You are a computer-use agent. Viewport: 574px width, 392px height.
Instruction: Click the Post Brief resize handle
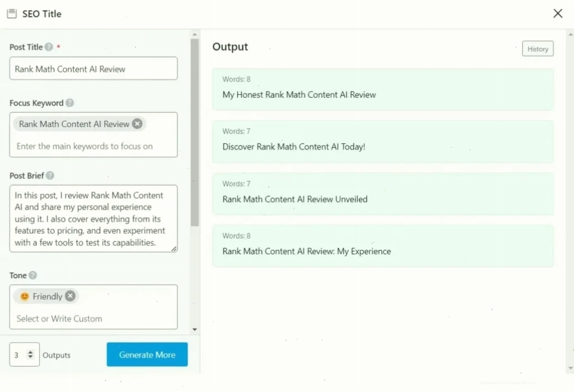(x=174, y=249)
